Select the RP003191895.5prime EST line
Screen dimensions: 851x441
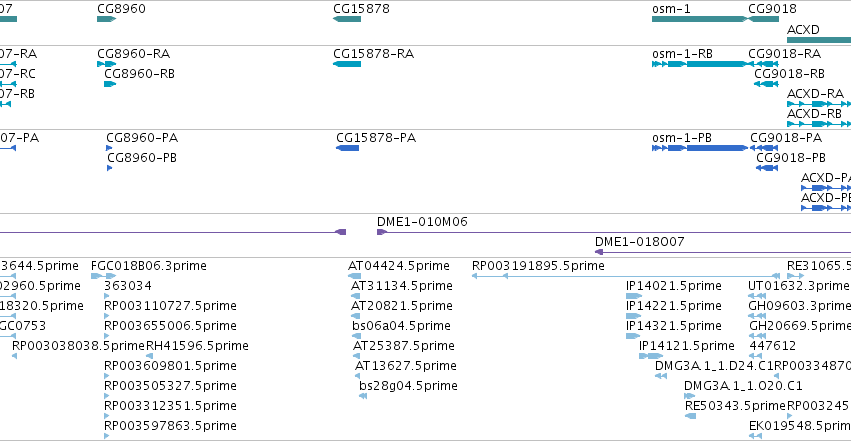tap(626, 276)
